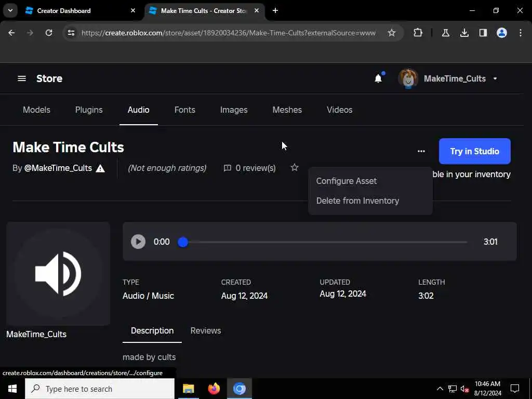Viewport: 532px width, 399px height.
Task: Open a new browser tab
Action: click(275, 10)
